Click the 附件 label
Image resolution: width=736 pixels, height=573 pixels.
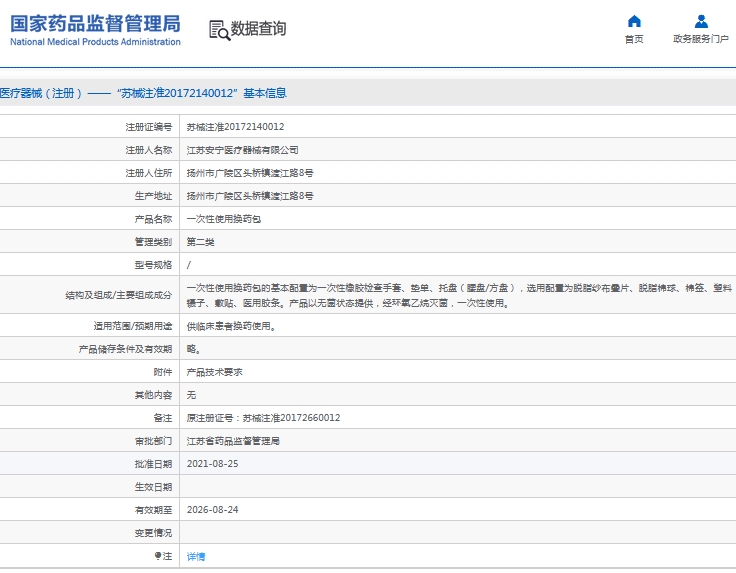[x=163, y=372]
